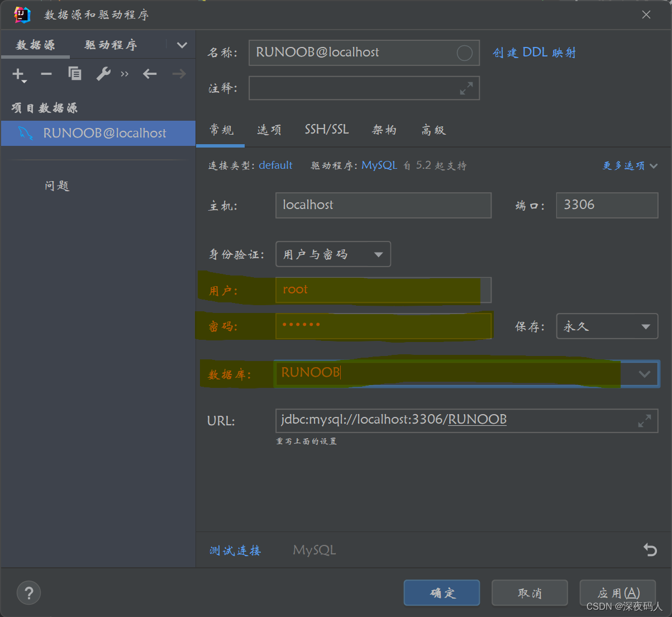672x617 pixels.
Task: Click the 确定 button
Action: [442, 592]
